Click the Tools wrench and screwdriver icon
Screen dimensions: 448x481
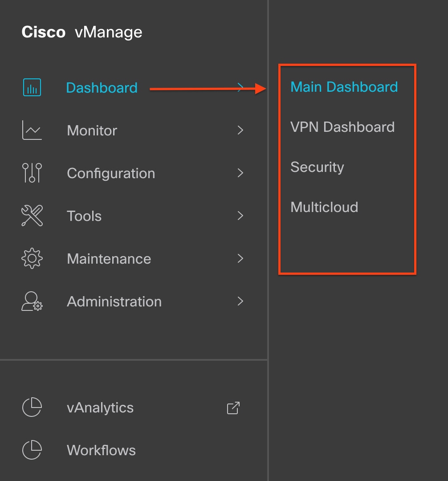32,216
